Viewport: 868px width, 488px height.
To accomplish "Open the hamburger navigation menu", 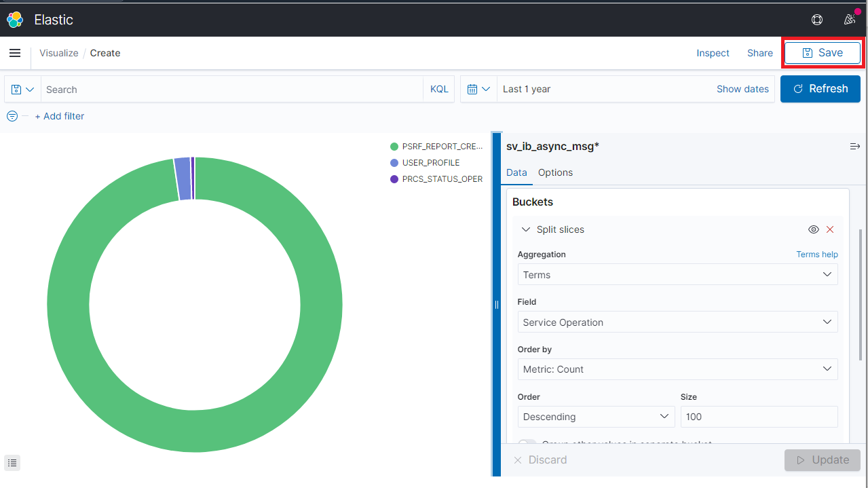I will tap(15, 53).
